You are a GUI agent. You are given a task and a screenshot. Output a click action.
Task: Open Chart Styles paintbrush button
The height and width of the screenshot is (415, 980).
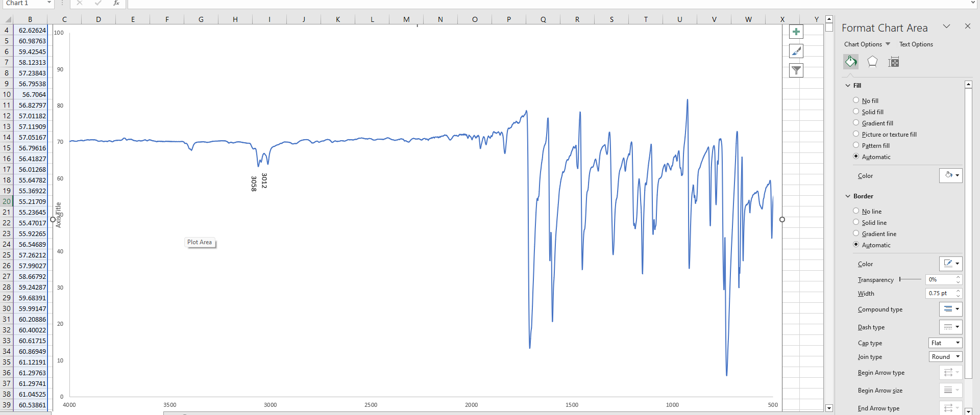click(x=796, y=51)
